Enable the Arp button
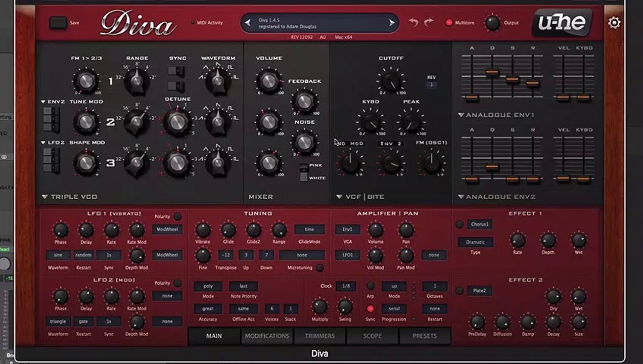 [x=371, y=286]
